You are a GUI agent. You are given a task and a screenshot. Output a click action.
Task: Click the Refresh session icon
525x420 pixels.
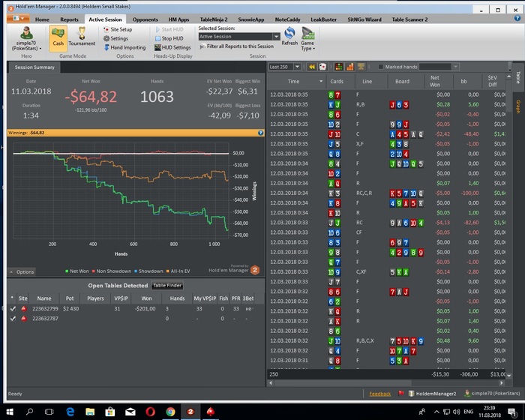289,33
